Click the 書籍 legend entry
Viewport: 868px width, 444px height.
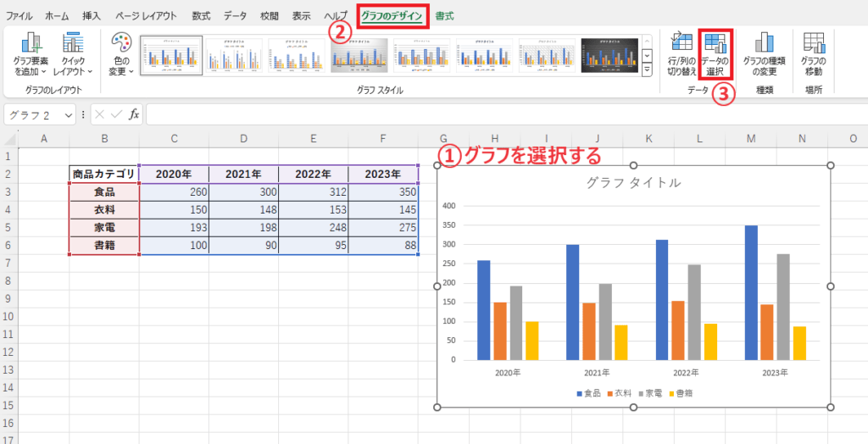(x=682, y=394)
